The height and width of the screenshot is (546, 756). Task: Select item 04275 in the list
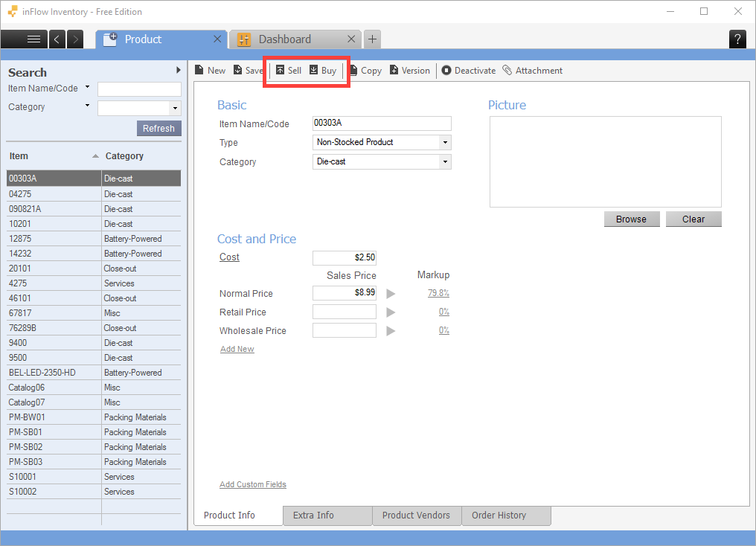pos(94,193)
